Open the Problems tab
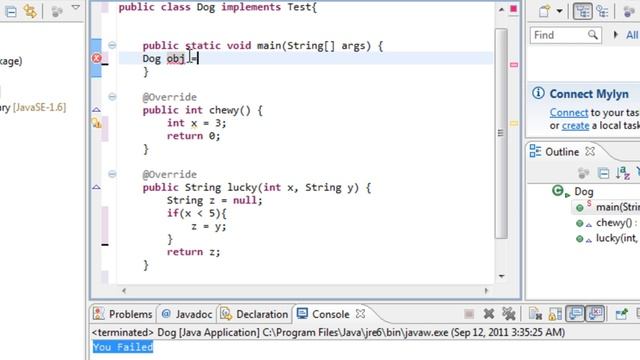640x360 pixels. click(x=123, y=314)
